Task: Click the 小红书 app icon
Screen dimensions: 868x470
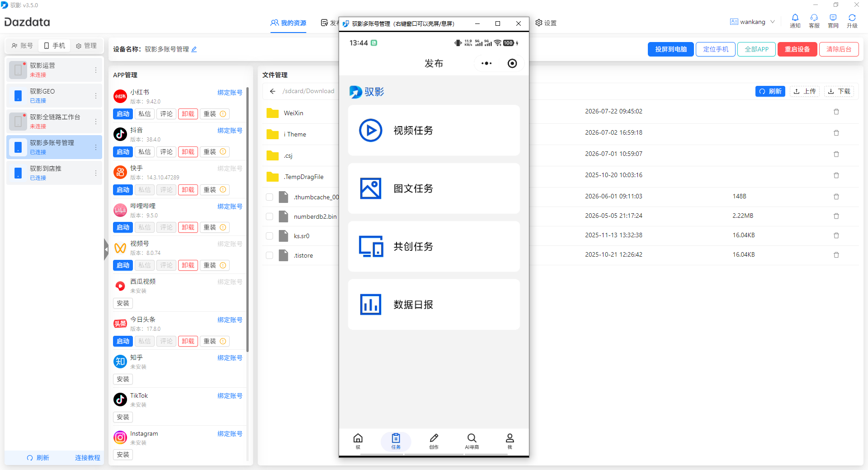Action: (120, 96)
